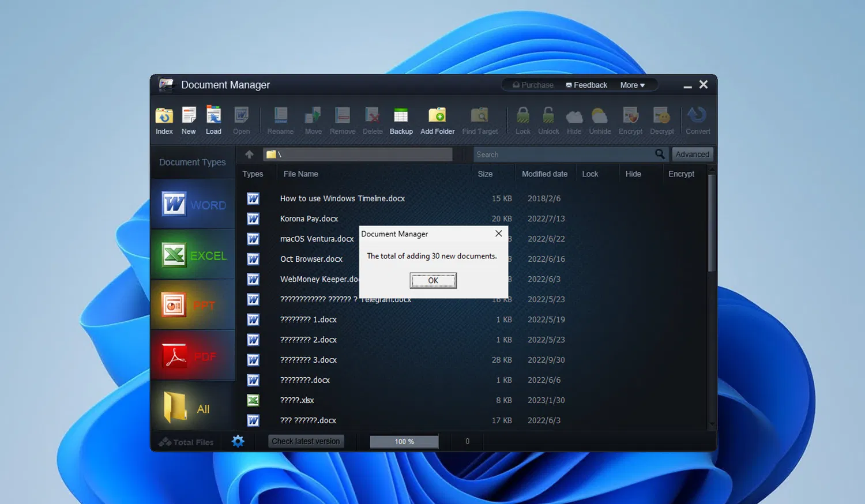Image resolution: width=865 pixels, height=504 pixels.
Task: Click the Lock padlock icon
Action: tap(523, 116)
